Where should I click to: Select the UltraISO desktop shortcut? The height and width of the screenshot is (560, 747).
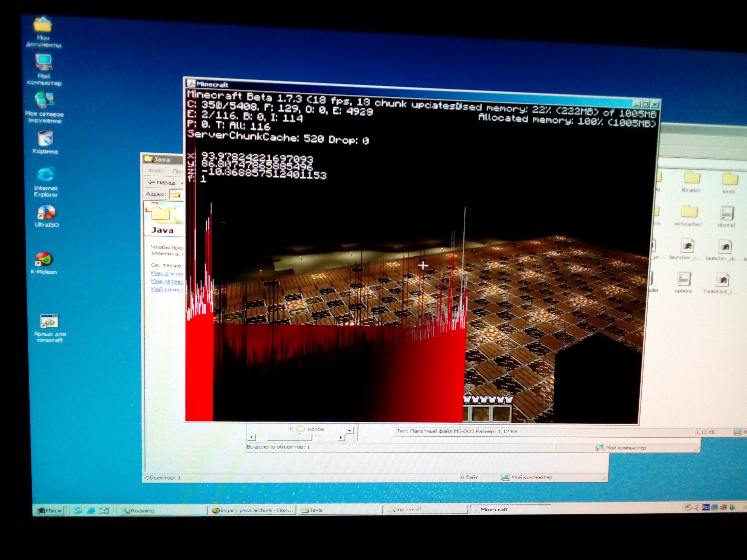click(x=47, y=216)
